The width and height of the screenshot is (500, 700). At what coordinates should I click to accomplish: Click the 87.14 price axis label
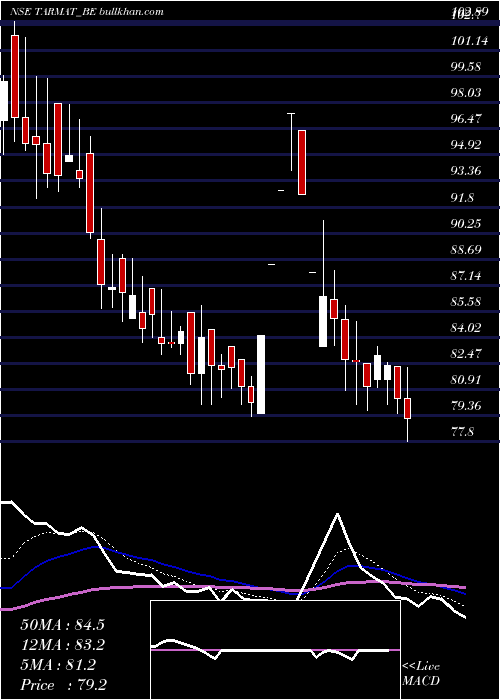[x=466, y=275]
